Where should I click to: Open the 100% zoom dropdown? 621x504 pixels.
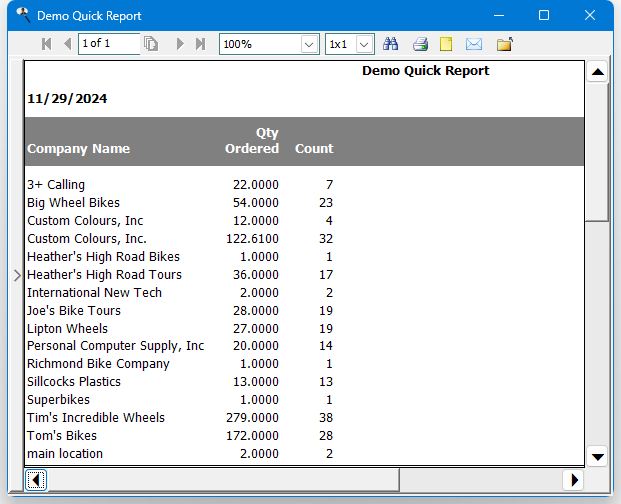[x=309, y=44]
